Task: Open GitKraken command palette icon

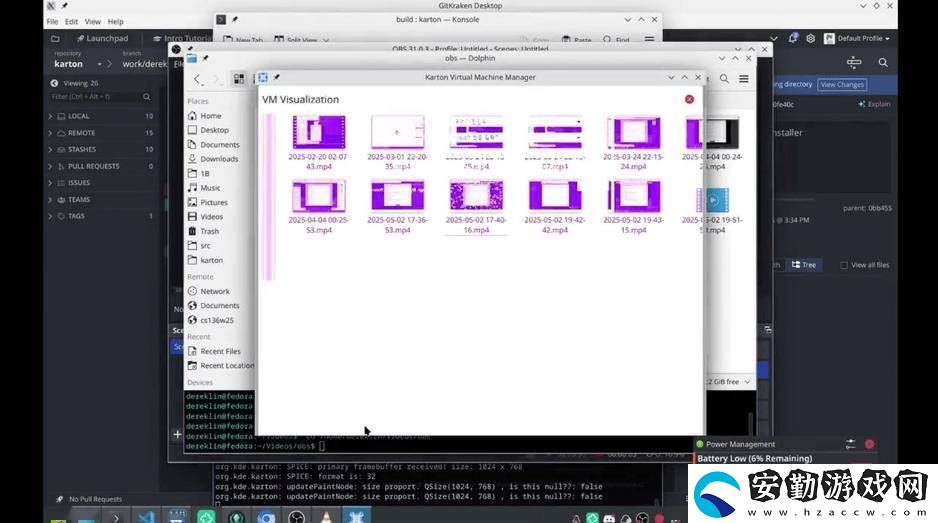Action: click(854, 62)
